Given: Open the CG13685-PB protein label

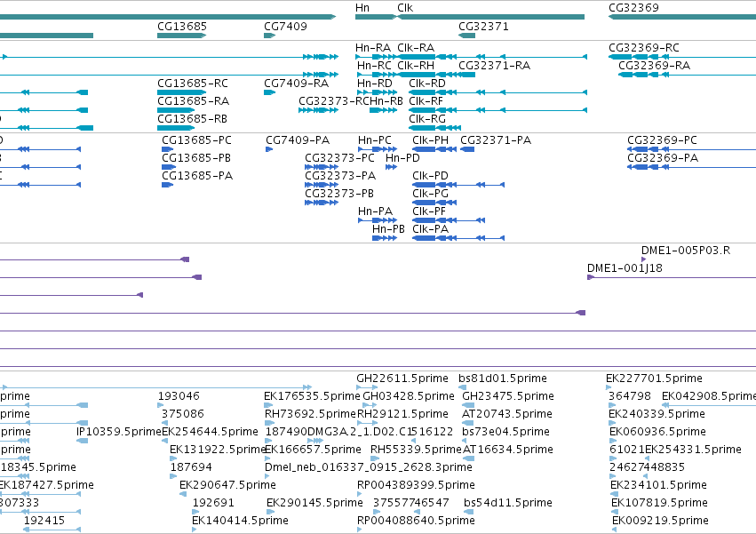Looking at the screenshot, I should tap(196, 158).
